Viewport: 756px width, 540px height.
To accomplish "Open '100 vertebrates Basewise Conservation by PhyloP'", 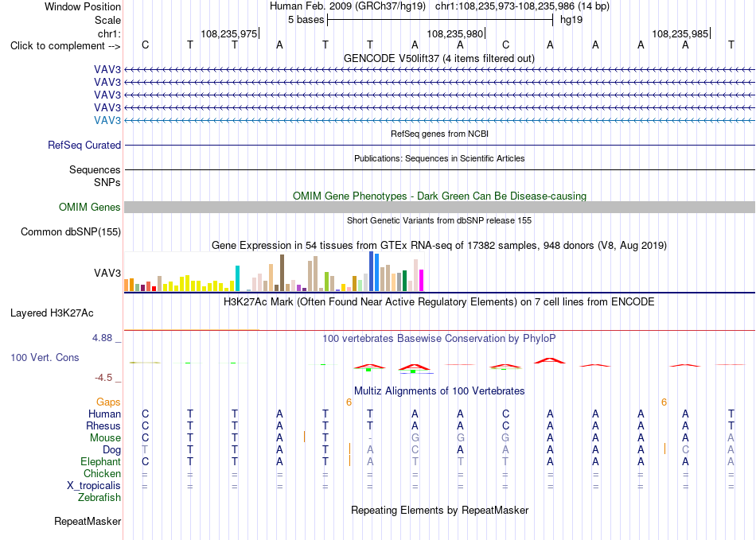I will tap(439, 339).
